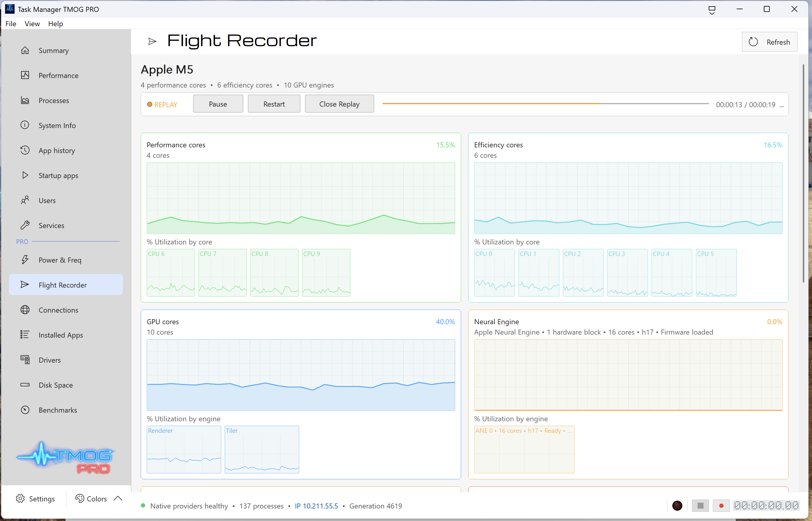Expand the Colors palette menu
Viewport: 812px width, 521px height.
(x=98, y=499)
